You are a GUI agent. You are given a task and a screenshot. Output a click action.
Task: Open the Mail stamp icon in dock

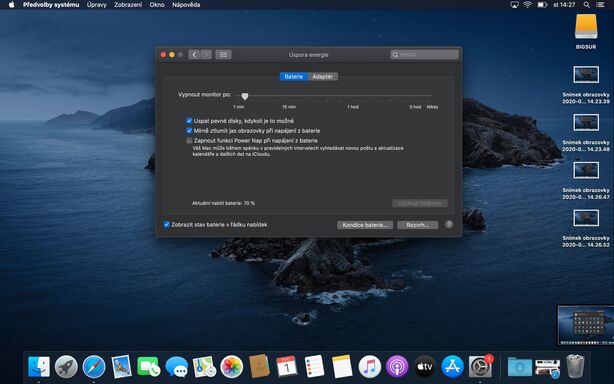[x=121, y=367]
